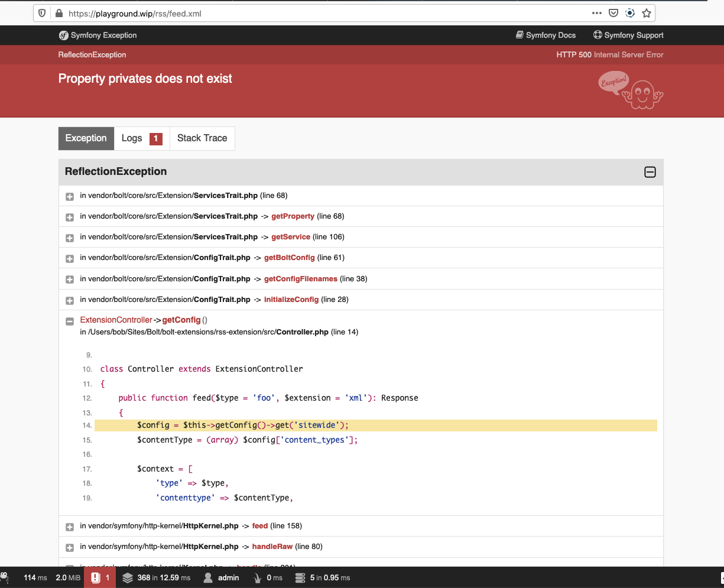Collapse the ReflectionException block with minus icon
This screenshot has height=588, width=724.
[650, 172]
